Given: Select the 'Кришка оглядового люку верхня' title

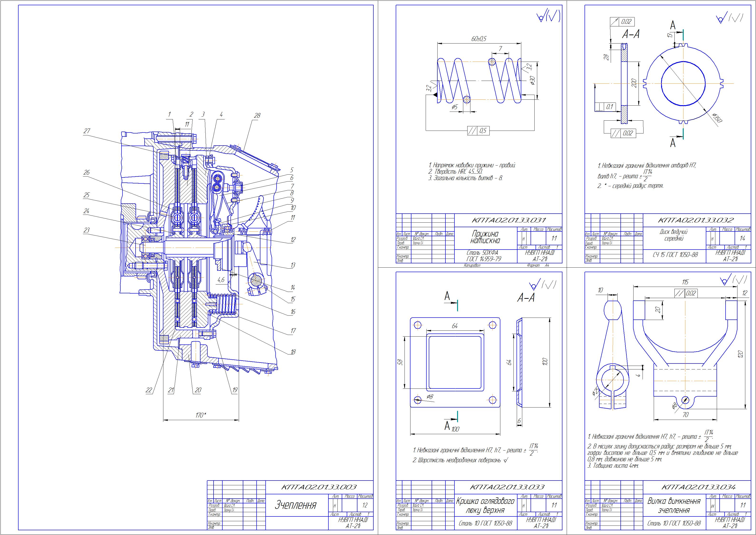Looking at the screenshot, I should coord(485,506).
